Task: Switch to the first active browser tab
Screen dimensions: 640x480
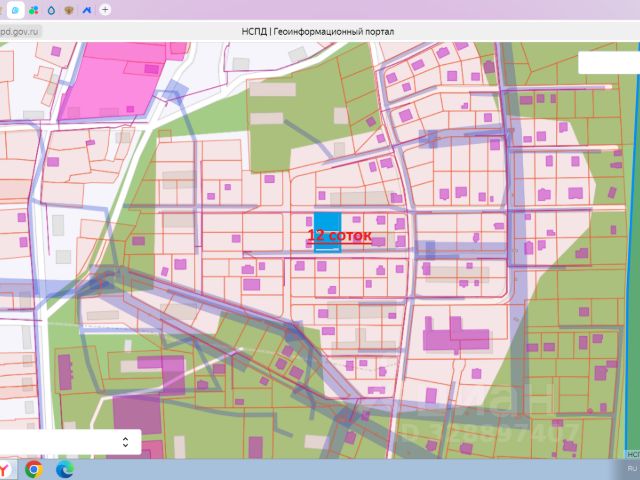Action: coord(14,9)
